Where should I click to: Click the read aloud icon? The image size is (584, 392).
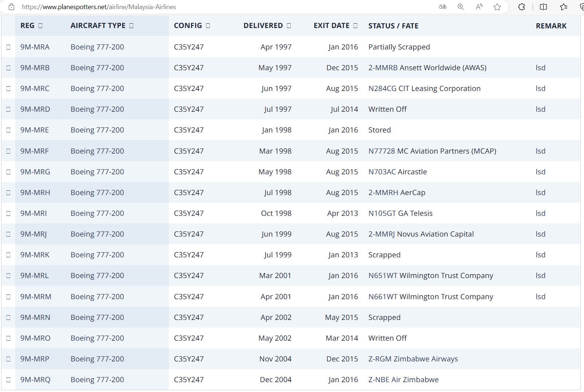click(x=479, y=7)
